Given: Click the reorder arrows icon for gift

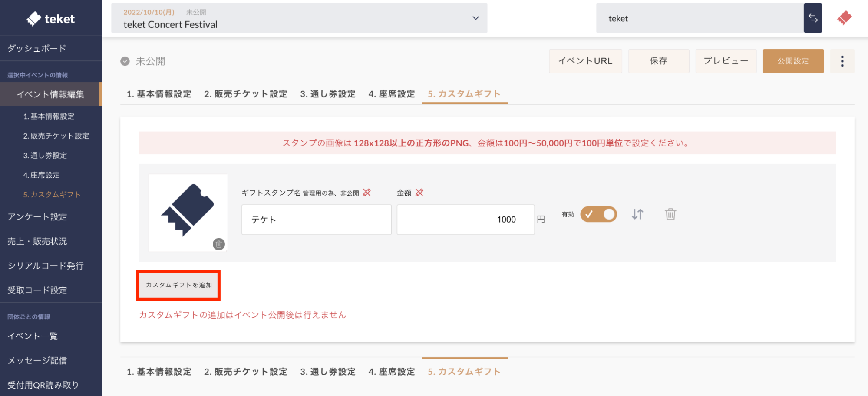Looking at the screenshot, I should pos(637,214).
